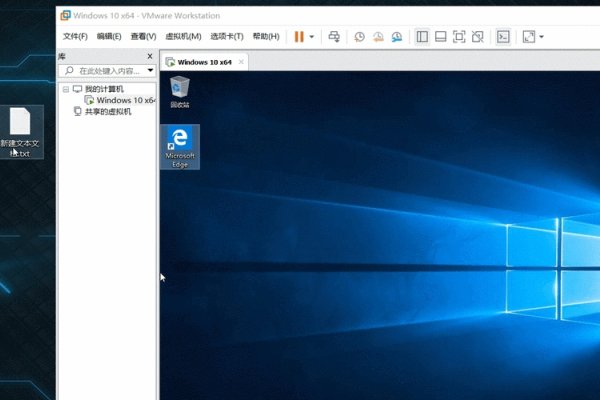Open the console view icon

click(504, 37)
